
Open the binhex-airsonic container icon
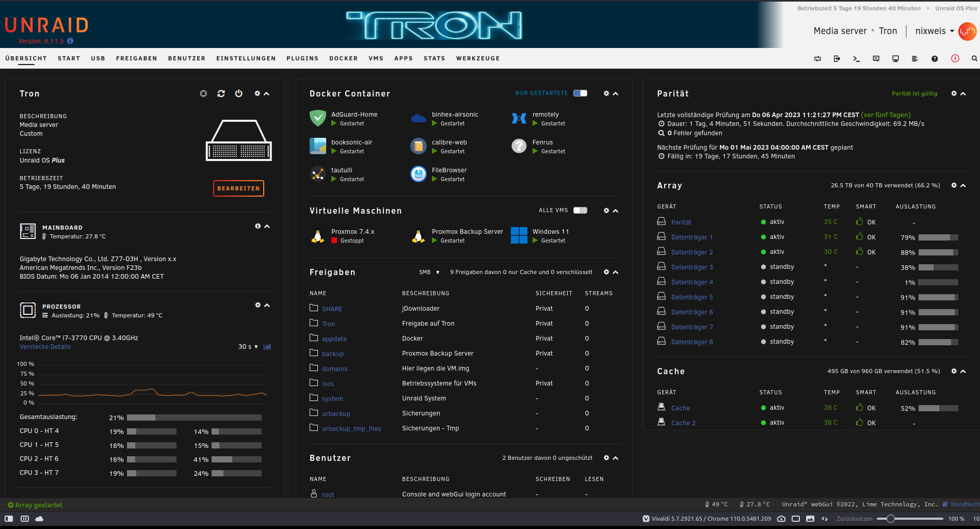click(x=419, y=118)
